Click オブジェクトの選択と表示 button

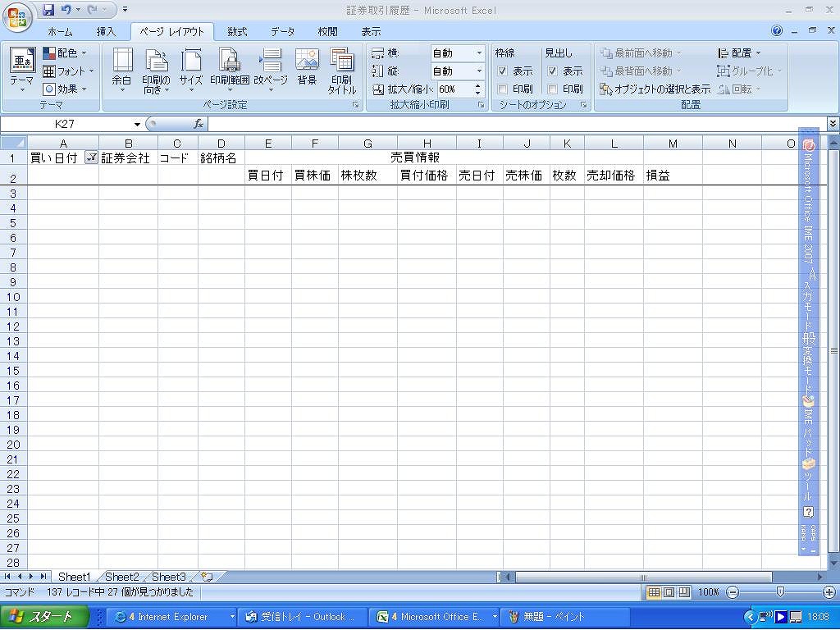(x=655, y=89)
